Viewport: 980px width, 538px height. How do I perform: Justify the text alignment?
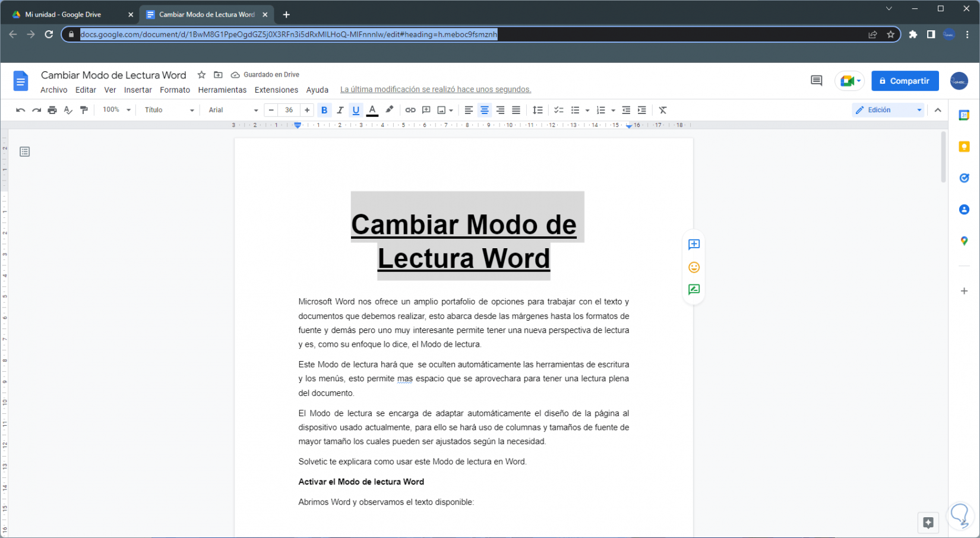point(516,110)
